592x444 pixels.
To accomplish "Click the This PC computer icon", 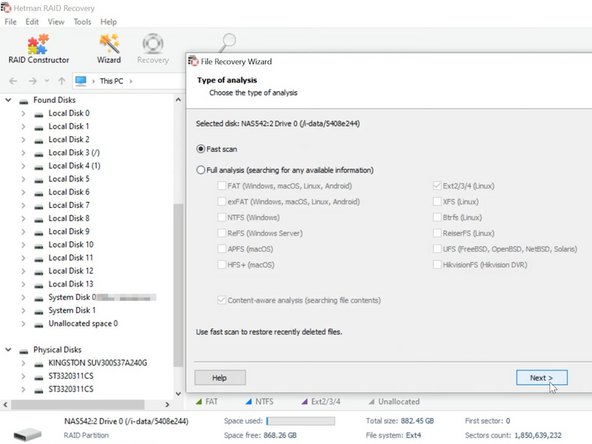I will [x=80, y=81].
